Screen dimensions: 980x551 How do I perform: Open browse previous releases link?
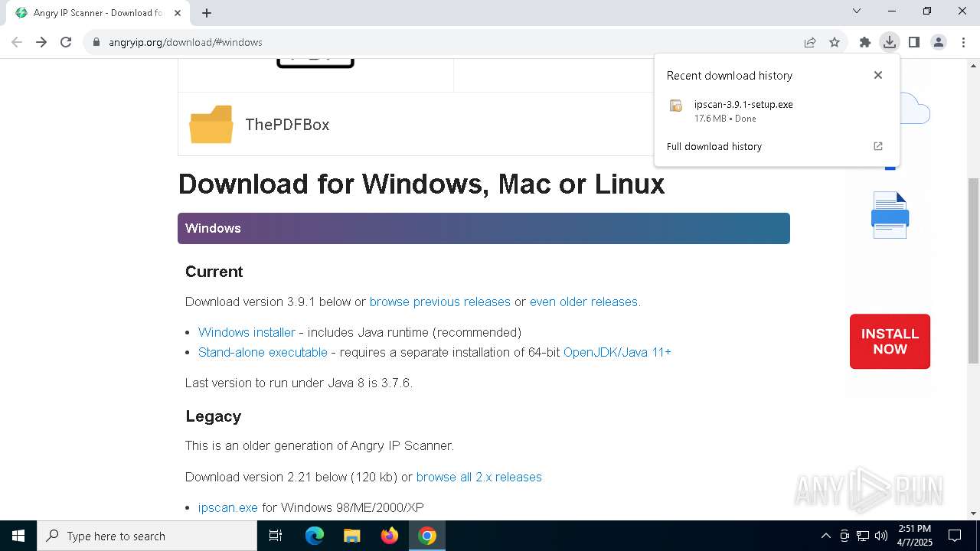coord(440,302)
